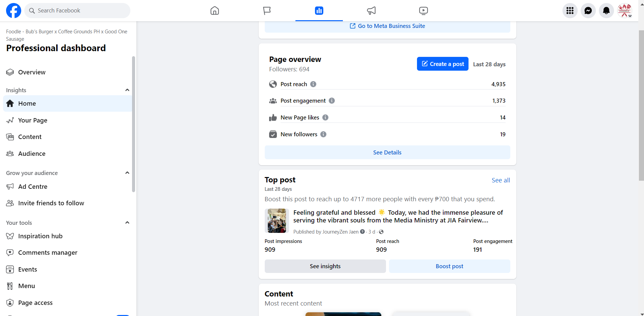The image size is (644, 316).
Task: Open the account profile picture menu
Action: point(624,11)
